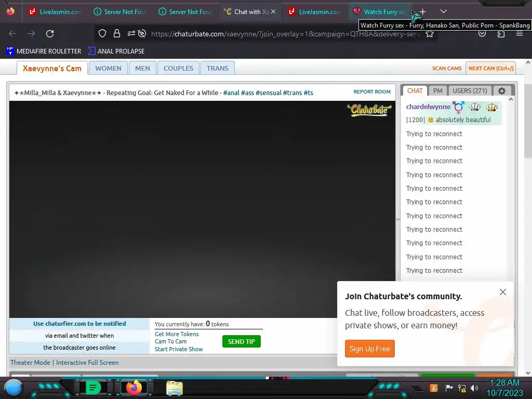Select the Xaevynne's Cam page tab

52,68
